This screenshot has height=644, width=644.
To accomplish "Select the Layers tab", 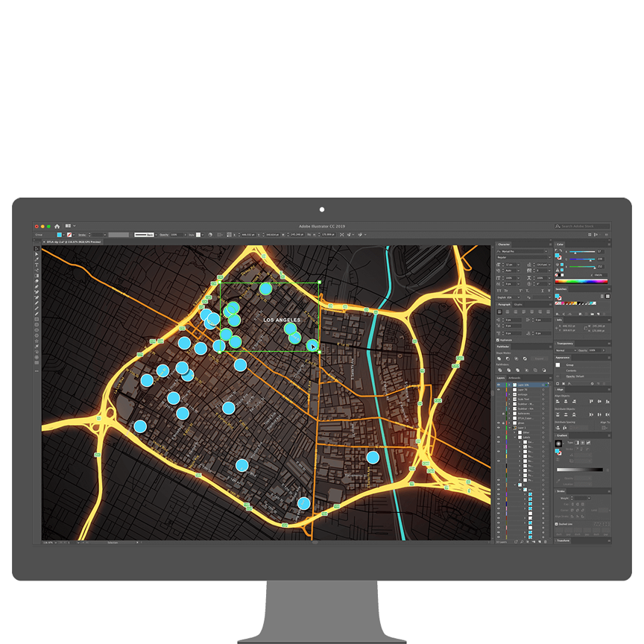I will coord(501,378).
